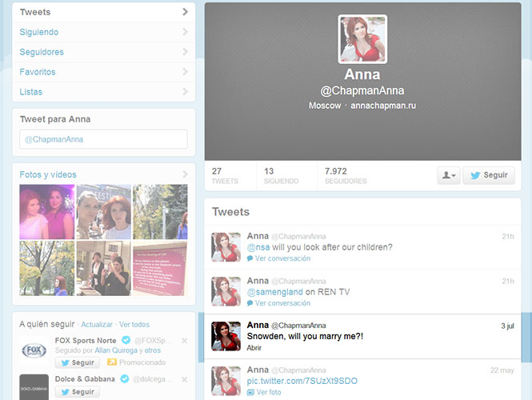The height and width of the screenshot is (400, 532).
Task: Open the Fotos y videos link
Action: (48, 174)
